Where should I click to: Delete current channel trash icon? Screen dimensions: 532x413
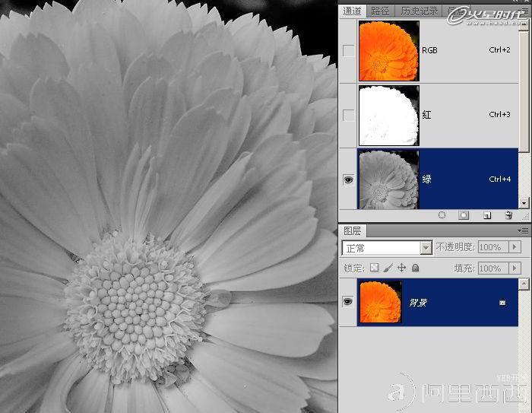[x=508, y=215]
